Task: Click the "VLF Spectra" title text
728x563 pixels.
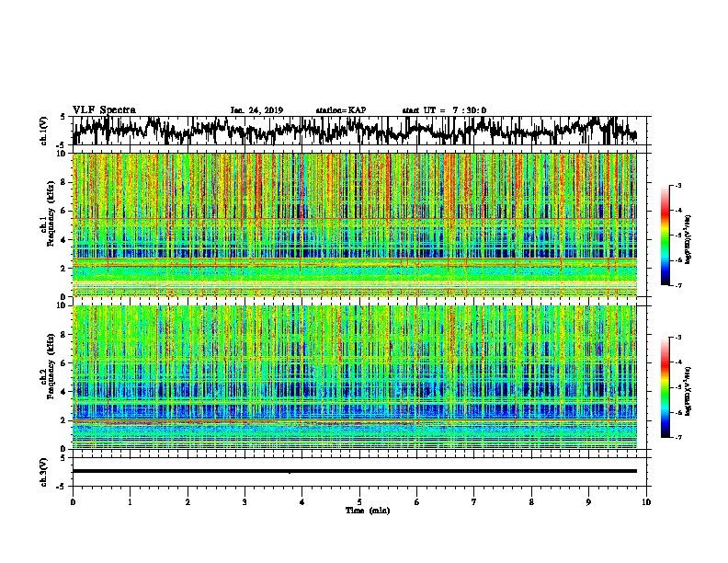Action: (104, 110)
